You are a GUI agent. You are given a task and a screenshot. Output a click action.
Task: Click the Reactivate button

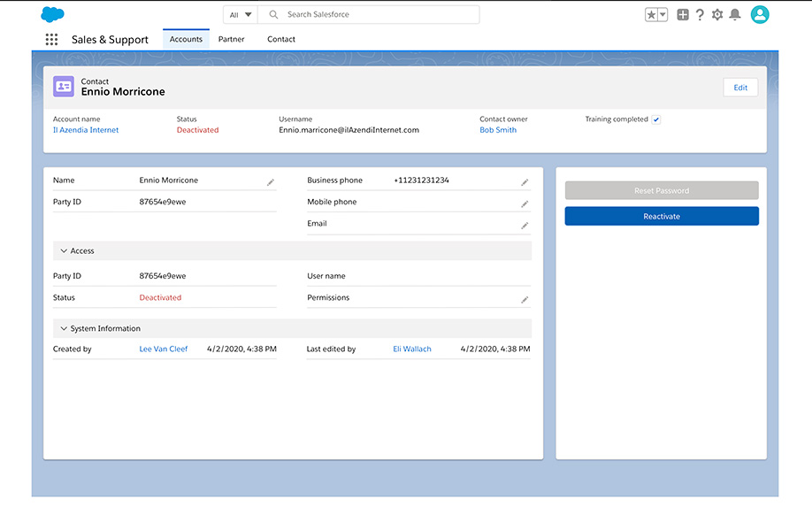coord(661,215)
